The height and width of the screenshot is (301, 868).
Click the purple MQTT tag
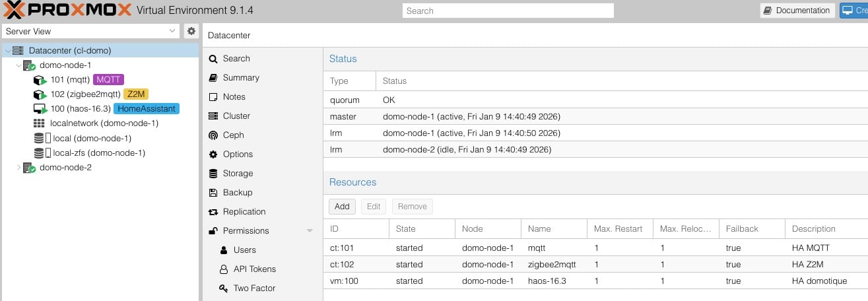tap(108, 80)
